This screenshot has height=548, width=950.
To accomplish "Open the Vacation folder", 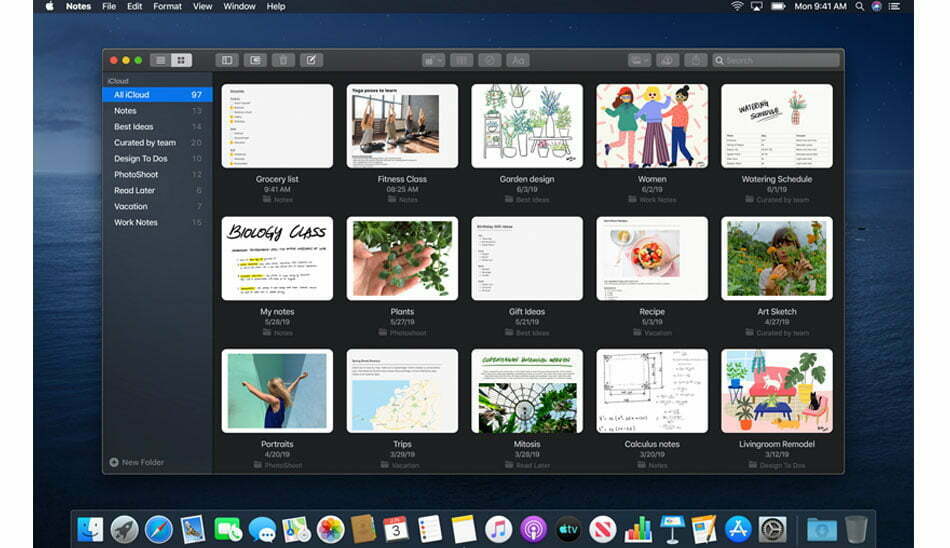I will (x=158, y=207).
